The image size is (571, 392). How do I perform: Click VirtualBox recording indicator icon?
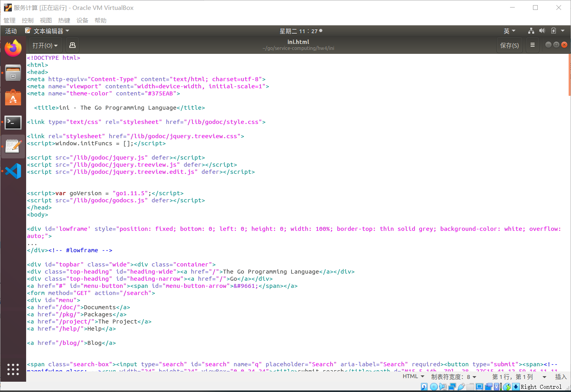[x=488, y=386]
